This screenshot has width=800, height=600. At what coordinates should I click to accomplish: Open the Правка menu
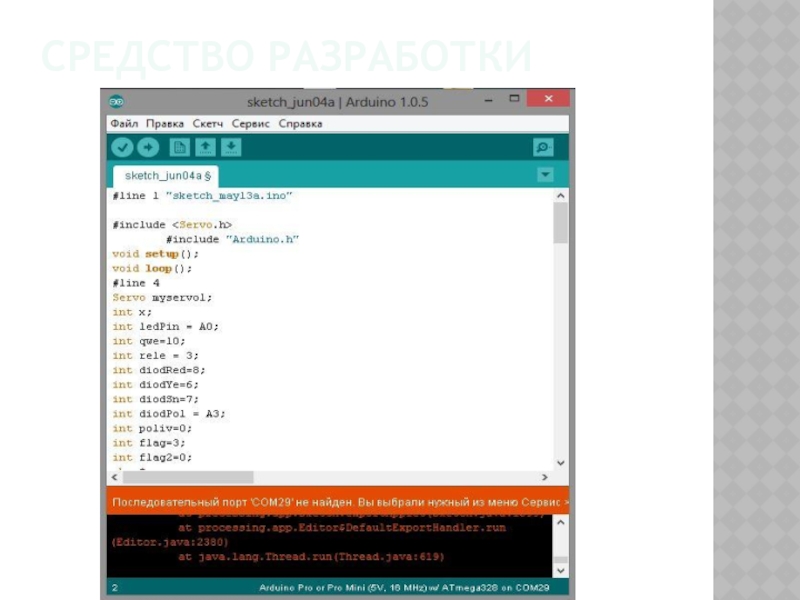(x=165, y=123)
